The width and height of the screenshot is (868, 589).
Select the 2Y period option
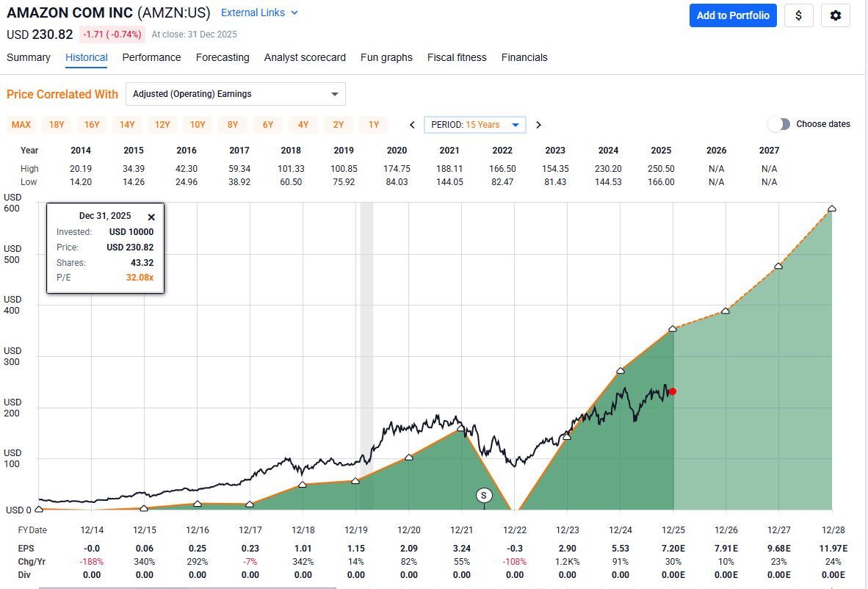[x=338, y=125]
